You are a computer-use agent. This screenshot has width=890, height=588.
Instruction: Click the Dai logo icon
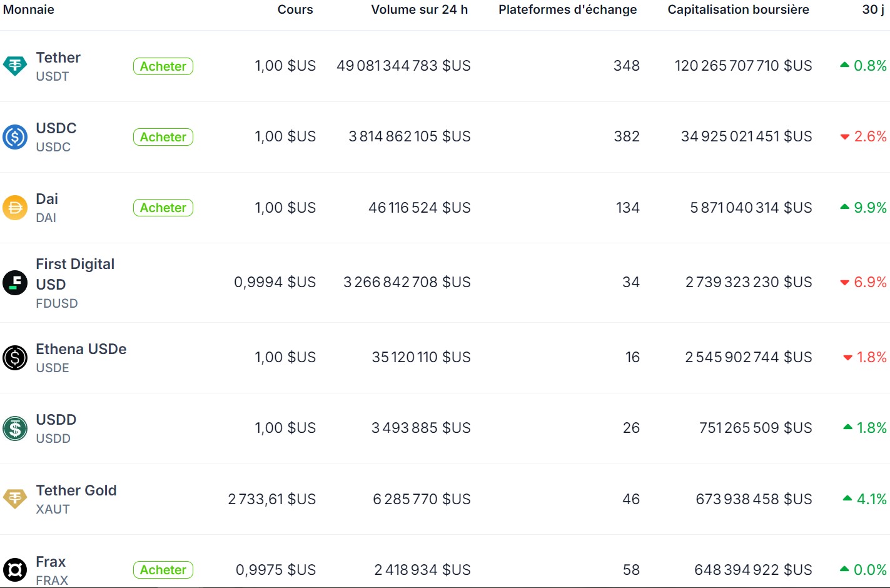[x=15, y=207]
